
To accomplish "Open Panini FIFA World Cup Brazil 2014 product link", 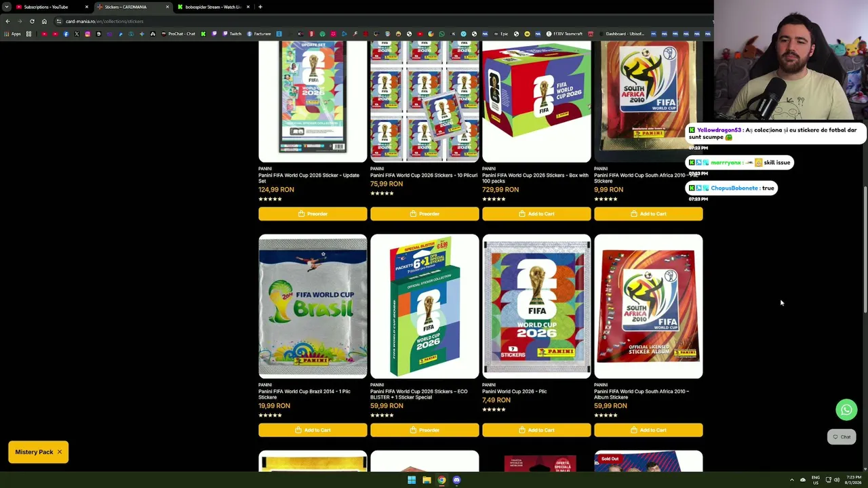I will coord(304,394).
